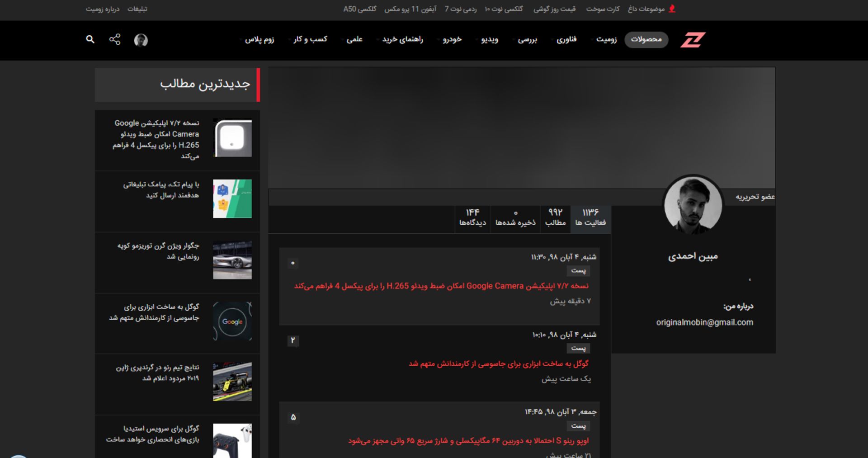Image resolution: width=868 pixels, height=458 pixels.
Task: Click the درباره زومیت link
Action: click(x=103, y=9)
